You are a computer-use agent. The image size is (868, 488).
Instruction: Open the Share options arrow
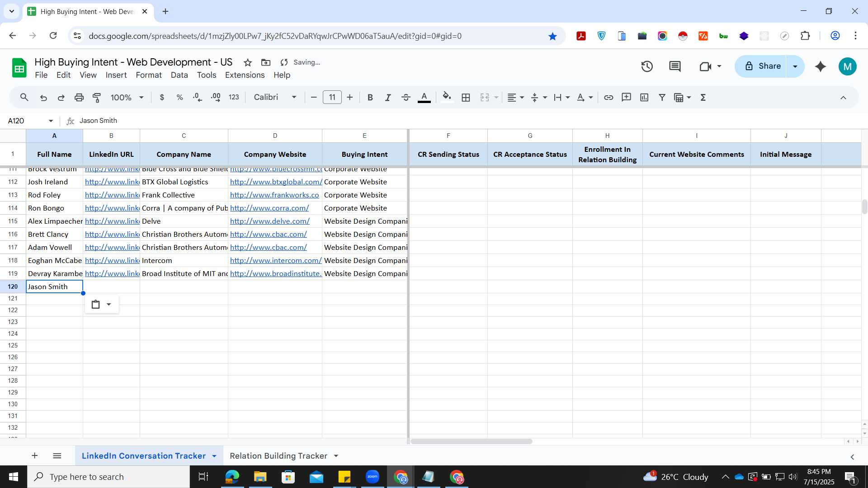click(x=795, y=66)
